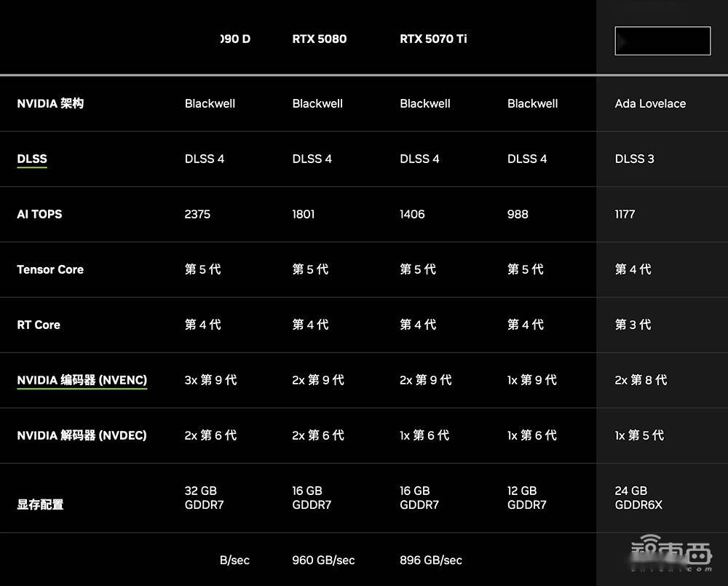Select Blackwell under the RTX 5080 column
Image resolution: width=728 pixels, height=586 pixels.
tap(317, 103)
